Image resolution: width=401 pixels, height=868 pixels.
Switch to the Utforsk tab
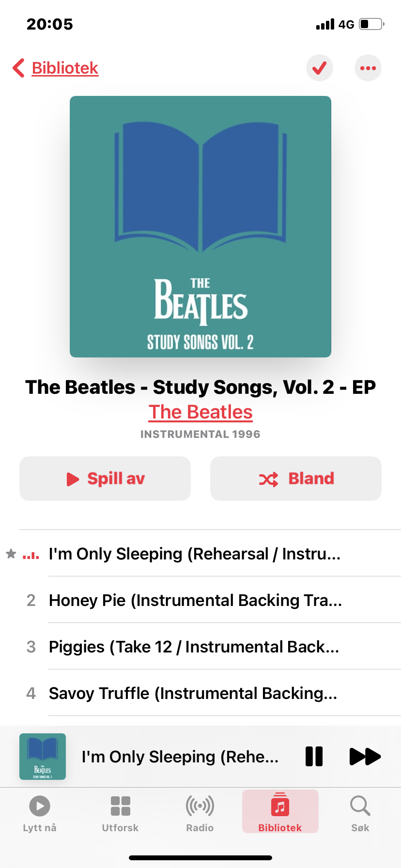pyautogui.click(x=120, y=813)
